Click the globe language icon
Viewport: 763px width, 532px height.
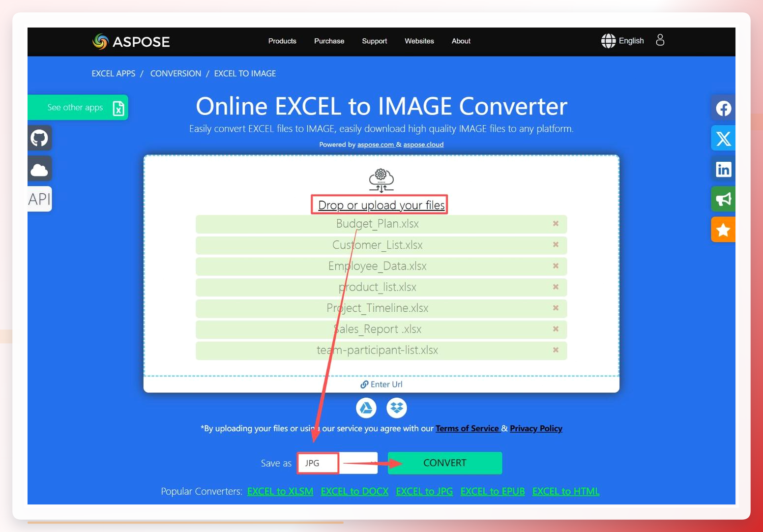(608, 41)
